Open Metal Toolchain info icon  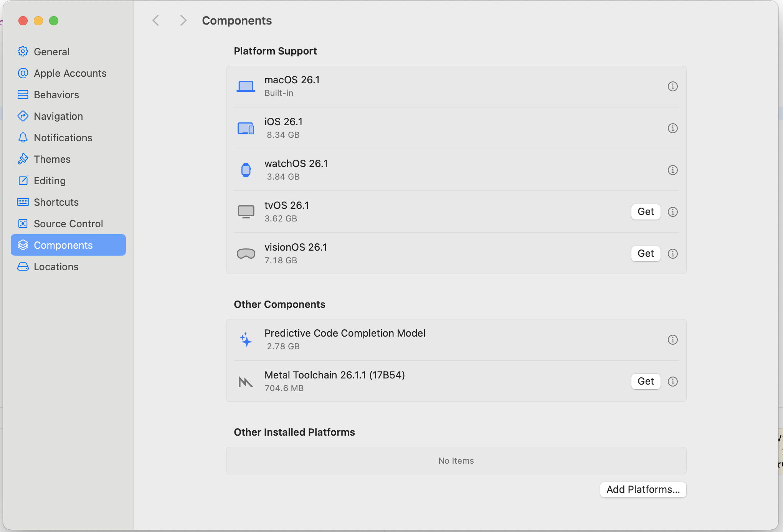pos(672,382)
